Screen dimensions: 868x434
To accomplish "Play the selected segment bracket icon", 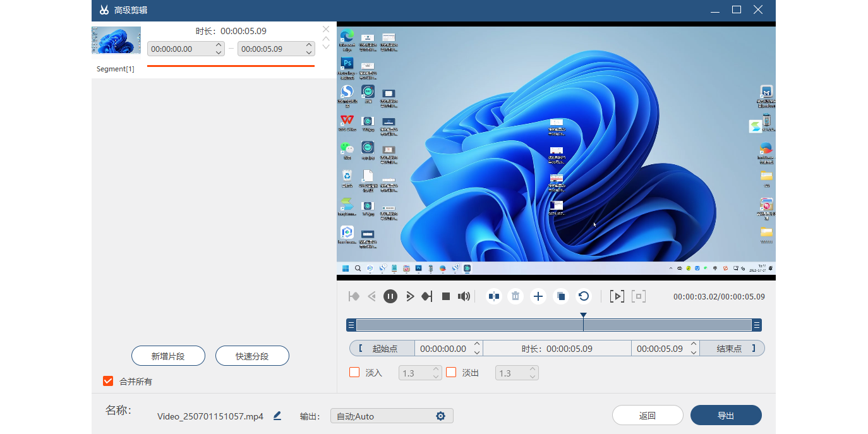I will coord(617,296).
